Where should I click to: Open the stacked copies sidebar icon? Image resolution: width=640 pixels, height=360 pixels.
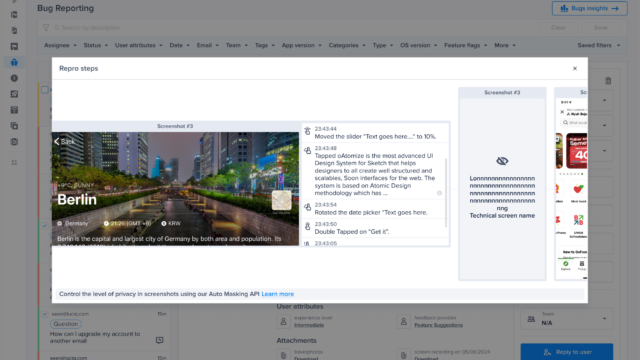(14, 126)
